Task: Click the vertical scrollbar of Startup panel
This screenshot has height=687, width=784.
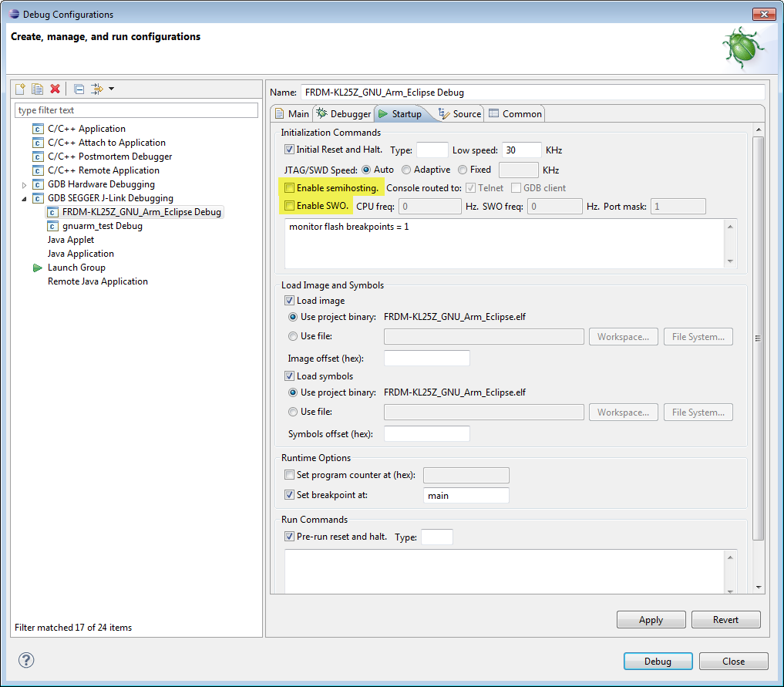Action: coord(758,338)
